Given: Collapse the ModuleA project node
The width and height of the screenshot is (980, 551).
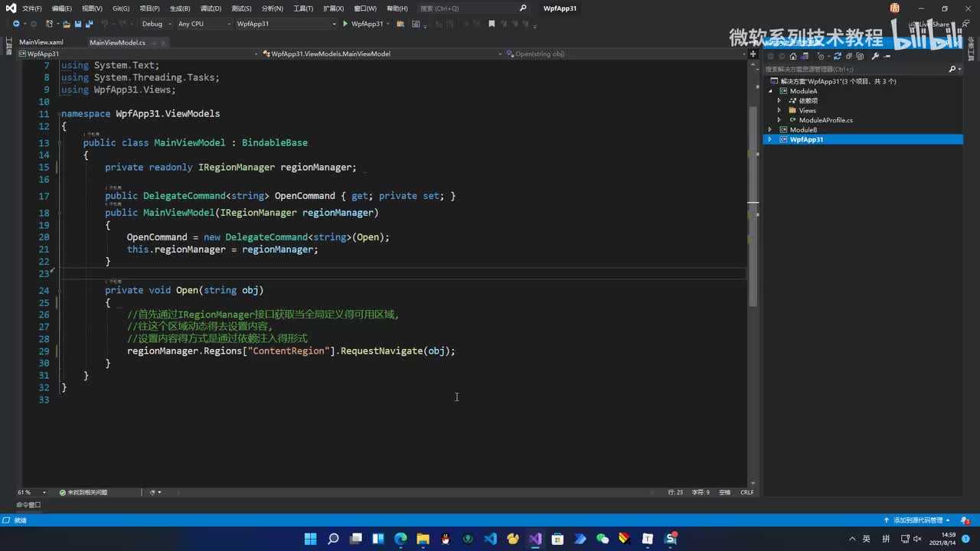Looking at the screenshot, I should (771, 91).
